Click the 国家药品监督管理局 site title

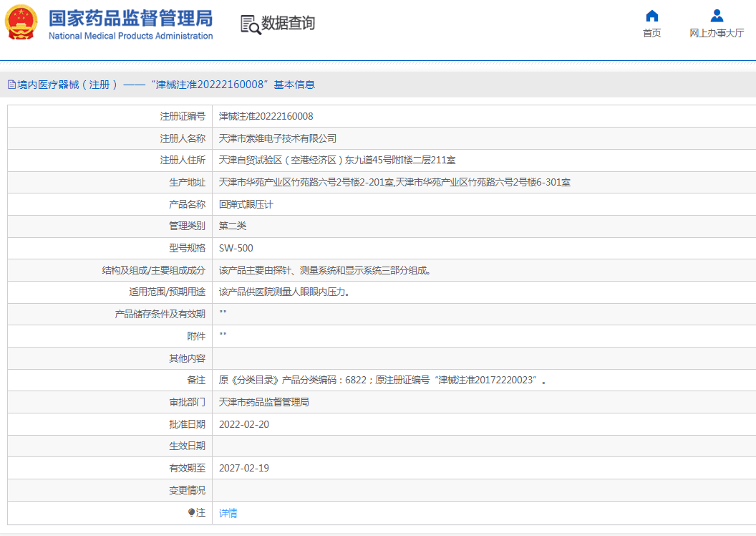click(x=130, y=17)
